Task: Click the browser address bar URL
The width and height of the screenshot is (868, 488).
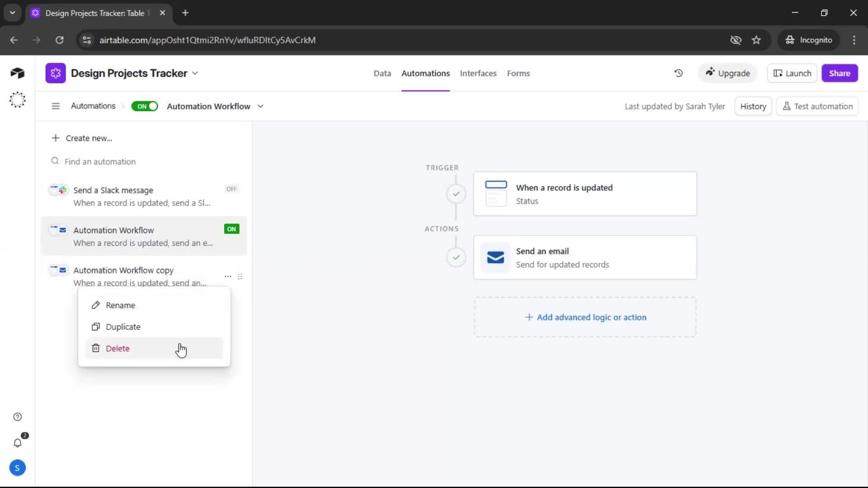Action: tap(207, 40)
